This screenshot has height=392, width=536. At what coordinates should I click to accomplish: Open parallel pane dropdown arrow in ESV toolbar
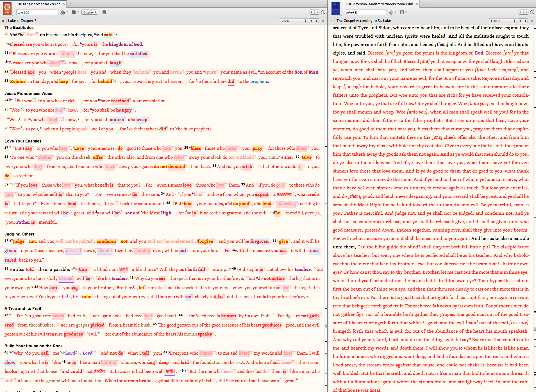point(78,12)
